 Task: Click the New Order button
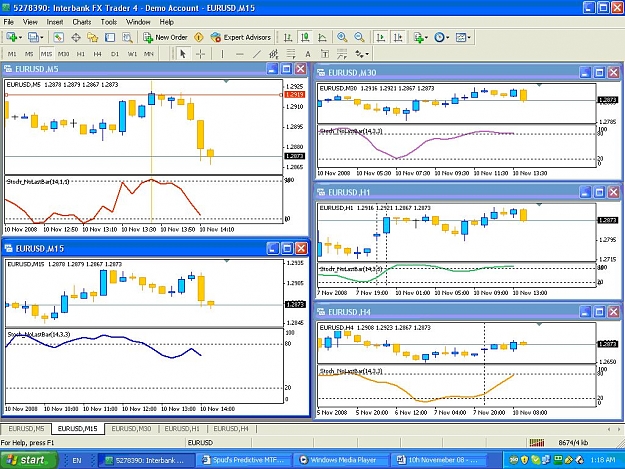(165, 37)
